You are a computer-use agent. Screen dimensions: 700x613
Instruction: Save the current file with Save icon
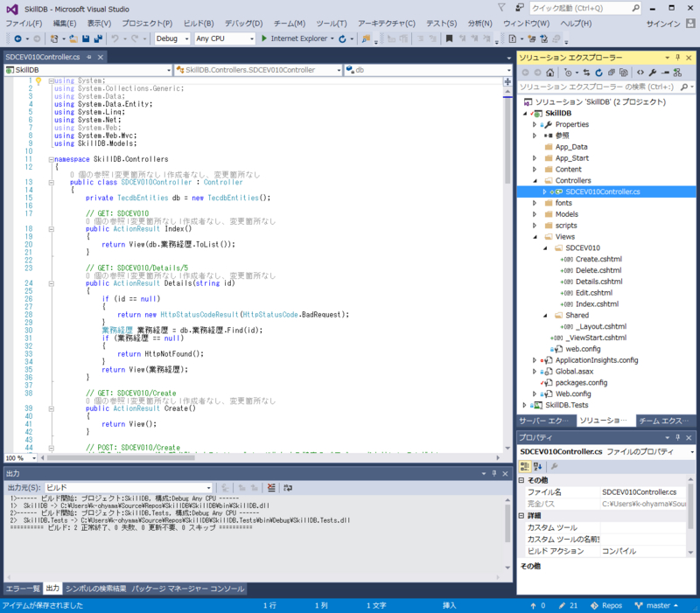tap(86, 38)
